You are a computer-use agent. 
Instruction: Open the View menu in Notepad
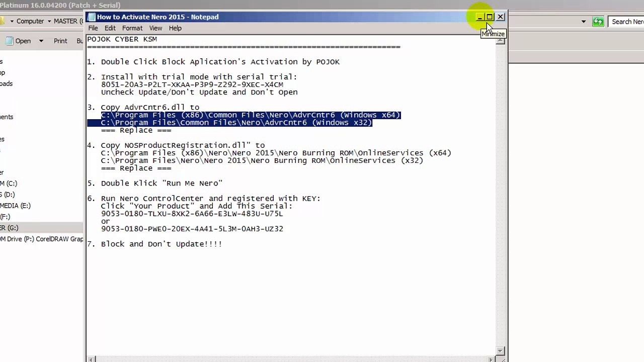pyautogui.click(x=155, y=28)
